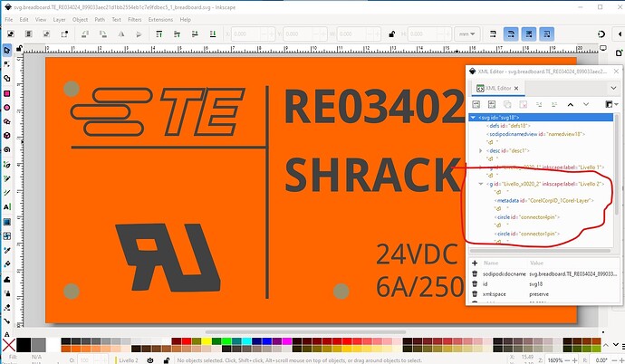
Task: Open the Edit menu
Action: pos(24,20)
